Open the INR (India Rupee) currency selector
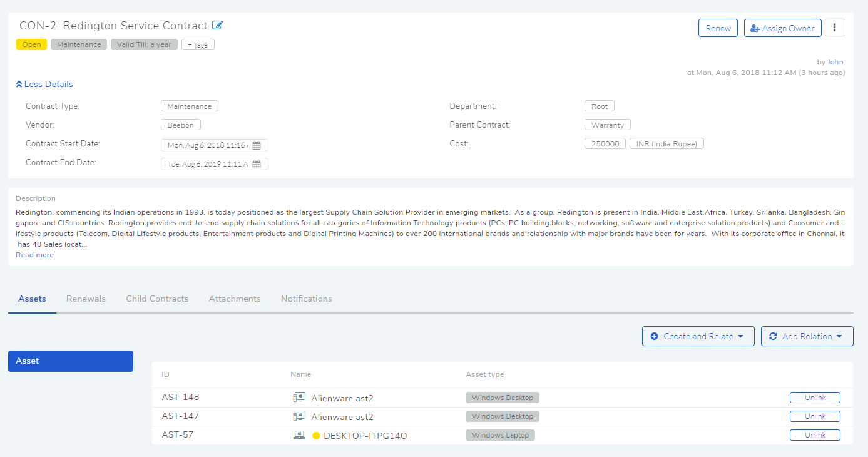 (667, 144)
